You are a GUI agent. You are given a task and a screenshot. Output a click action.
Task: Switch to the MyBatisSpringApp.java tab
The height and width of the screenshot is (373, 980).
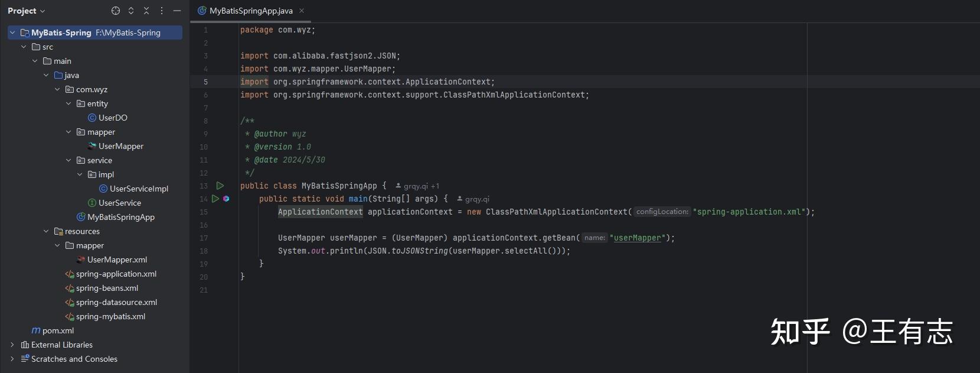point(250,11)
